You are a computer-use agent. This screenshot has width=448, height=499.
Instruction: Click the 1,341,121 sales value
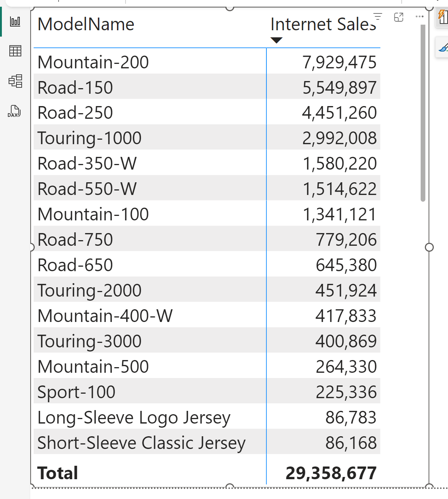340,215
